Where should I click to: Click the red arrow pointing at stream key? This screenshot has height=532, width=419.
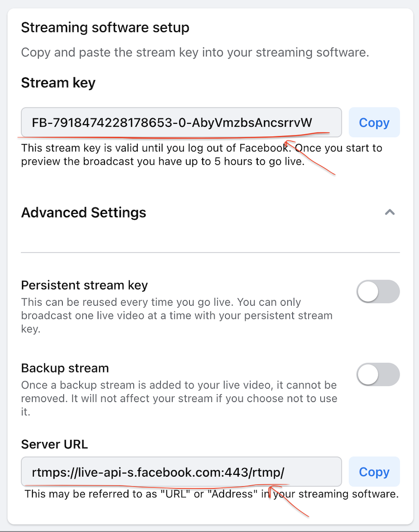click(310, 158)
